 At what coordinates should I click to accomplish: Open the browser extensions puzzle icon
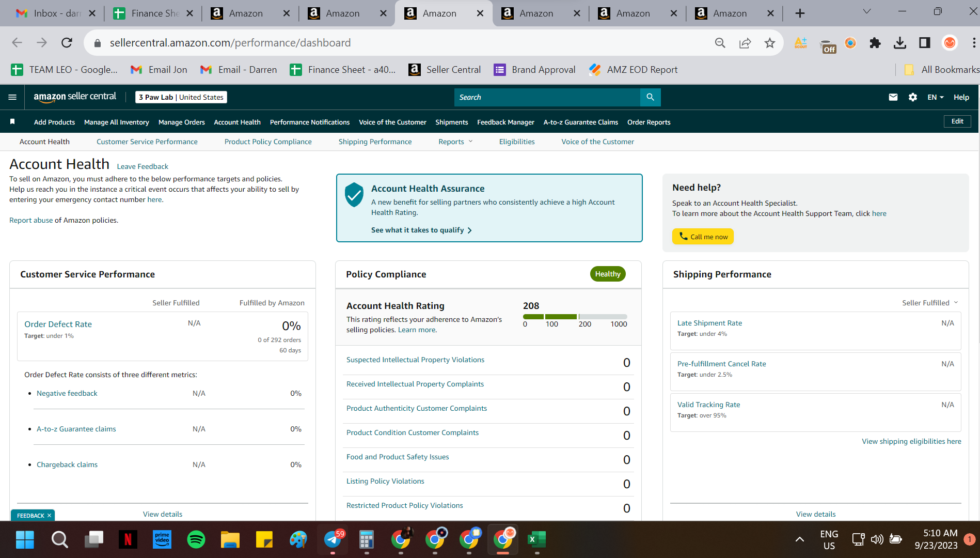pos(875,43)
